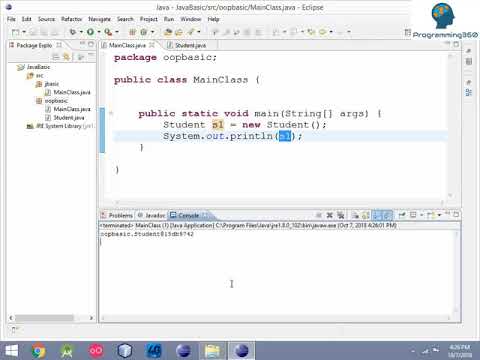Open the Search menu
This screenshot has width=480, height=360.
coord(125,19)
